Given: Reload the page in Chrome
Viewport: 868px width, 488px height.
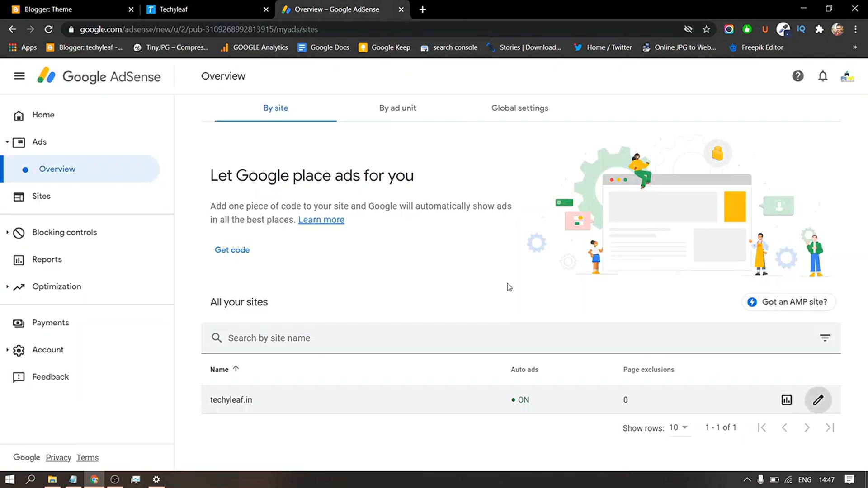Looking at the screenshot, I should pyautogui.click(x=49, y=29).
